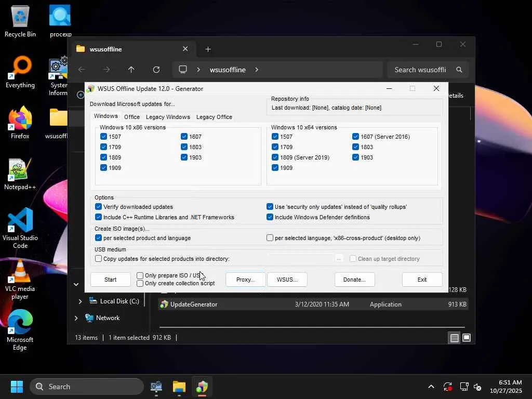Click Explorer forward arrow

[x=107, y=70]
